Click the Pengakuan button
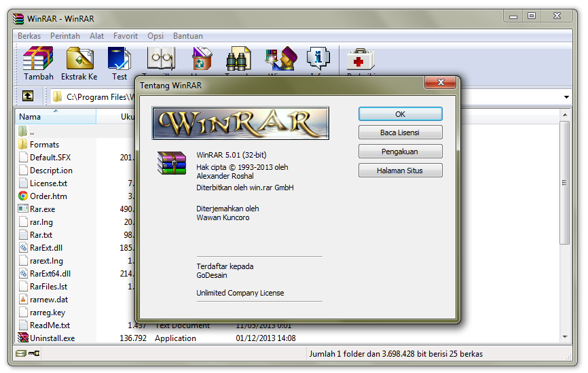This screenshot has height=373, width=588. coord(400,152)
